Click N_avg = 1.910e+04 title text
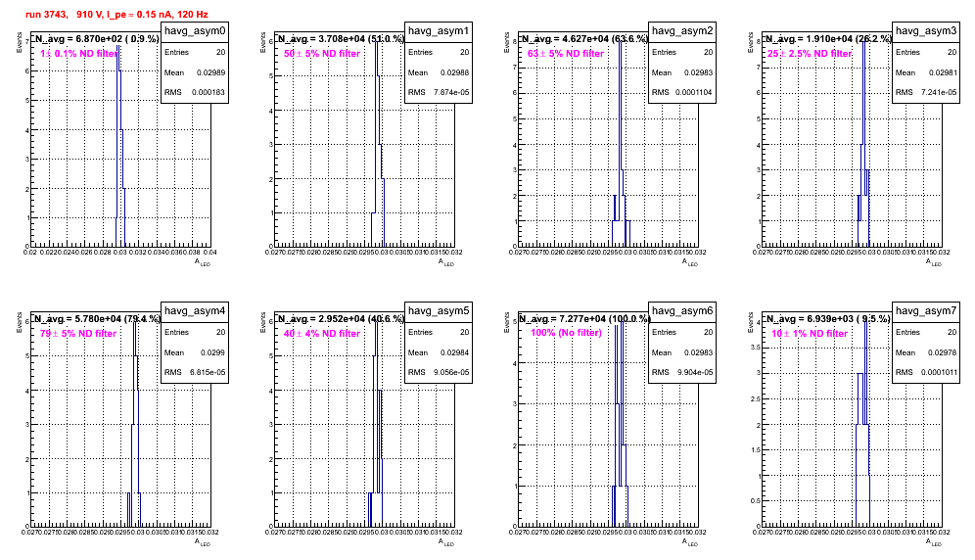 coord(827,38)
